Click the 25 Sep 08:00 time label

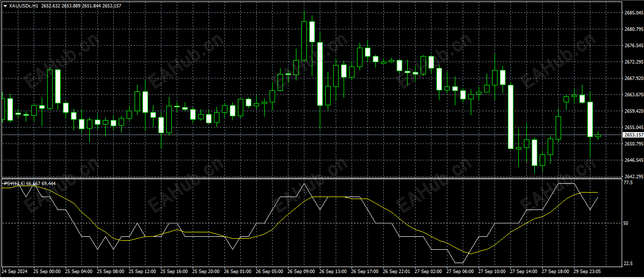(110, 272)
